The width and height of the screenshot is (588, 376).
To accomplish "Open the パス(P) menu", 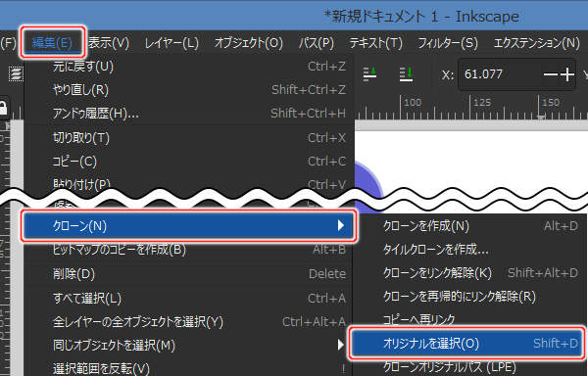I will (x=317, y=43).
